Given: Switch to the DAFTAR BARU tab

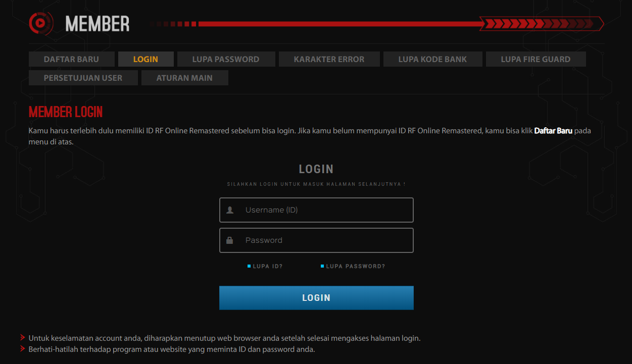Looking at the screenshot, I should 71,59.
